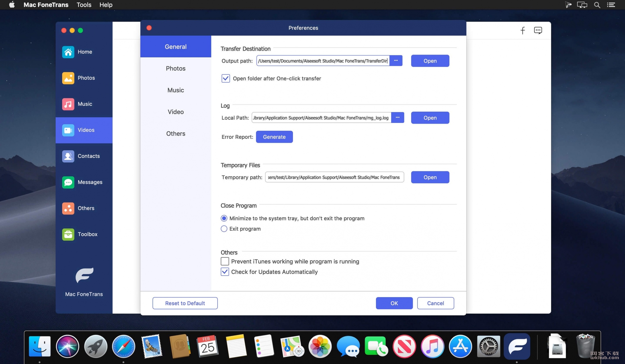Viewport: 625px width, 364px height.
Task: Launch Siri from the dock
Action: [67, 346]
